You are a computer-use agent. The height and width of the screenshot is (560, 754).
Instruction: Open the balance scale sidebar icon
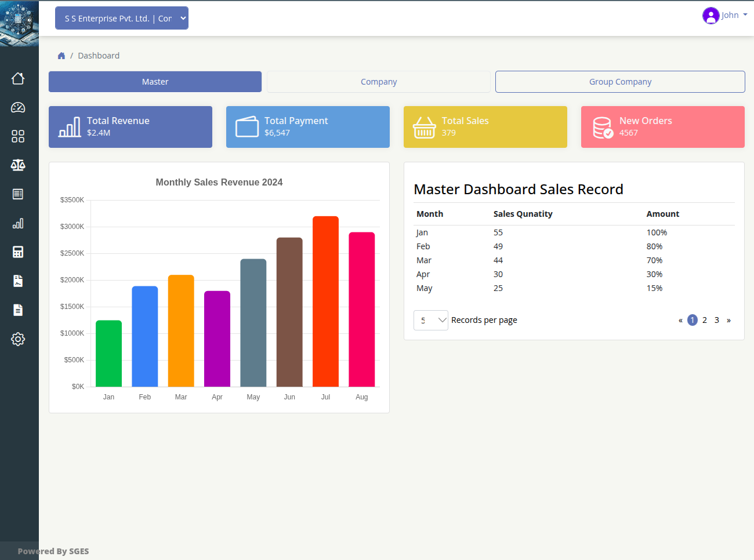pos(18,165)
